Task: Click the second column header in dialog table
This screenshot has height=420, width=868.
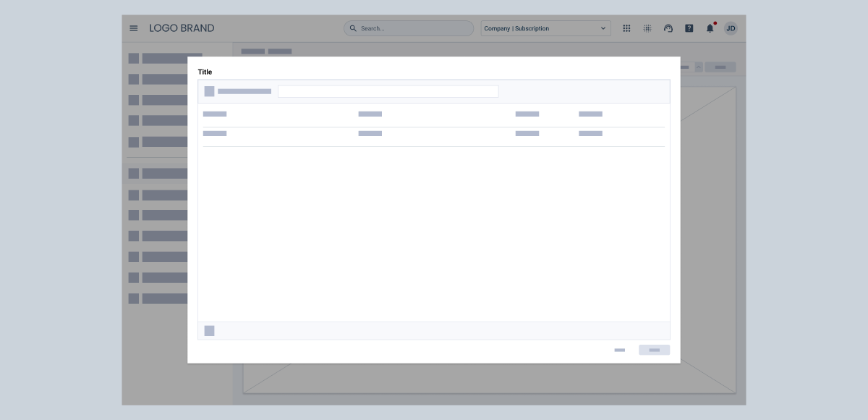Action: click(x=370, y=114)
